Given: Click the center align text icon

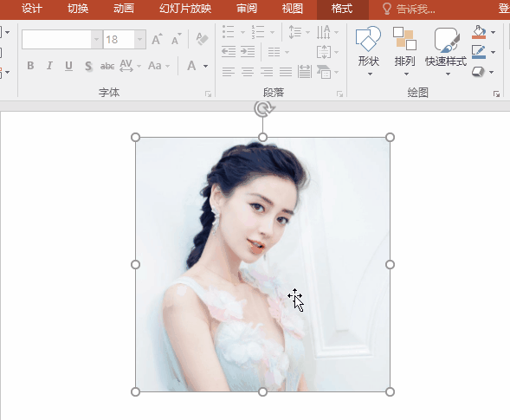Looking at the screenshot, I should [x=248, y=72].
